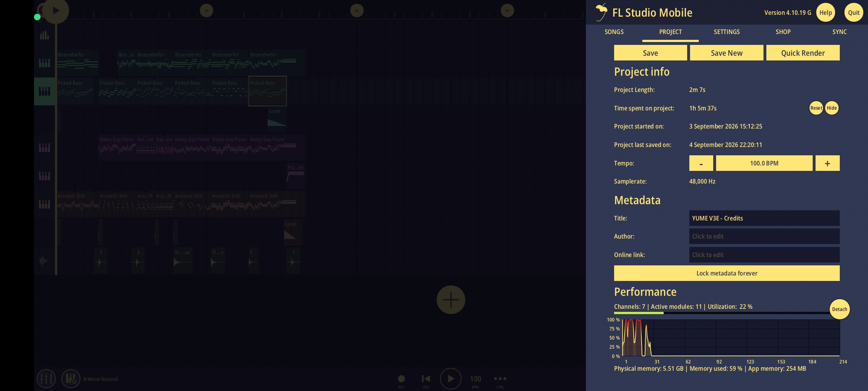Detach the performance monitor
This screenshot has height=391, width=868.
pos(839,309)
